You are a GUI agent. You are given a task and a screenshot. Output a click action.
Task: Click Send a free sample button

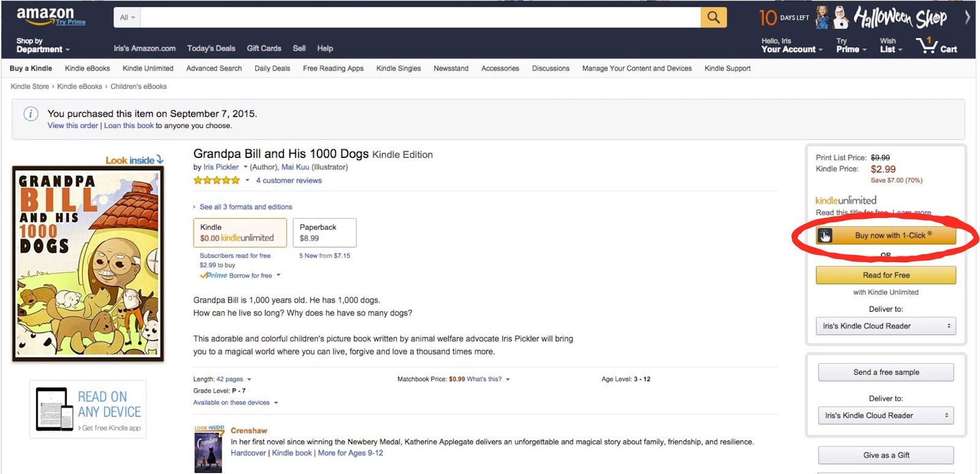tap(886, 372)
